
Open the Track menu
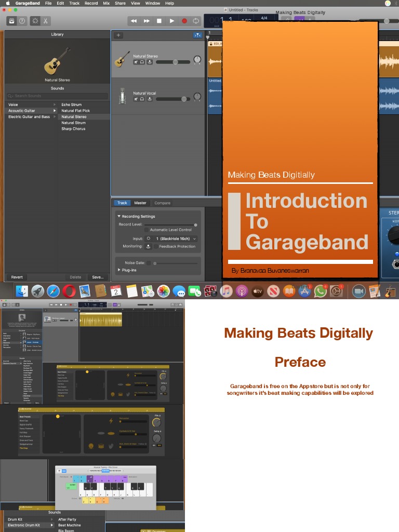74,3
